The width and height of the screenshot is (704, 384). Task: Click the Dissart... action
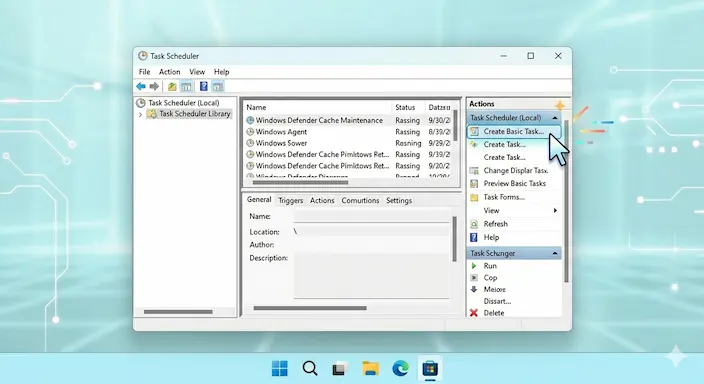(x=497, y=301)
